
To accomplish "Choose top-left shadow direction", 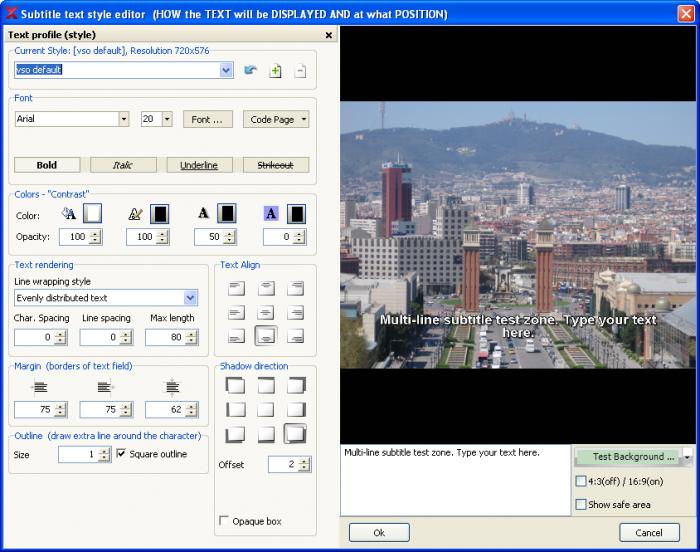I will click(x=236, y=385).
